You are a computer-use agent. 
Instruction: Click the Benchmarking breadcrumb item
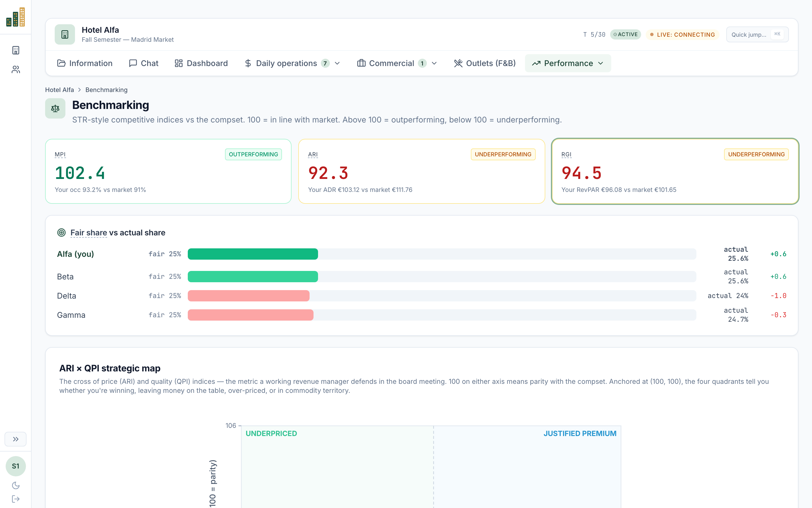(106, 90)
